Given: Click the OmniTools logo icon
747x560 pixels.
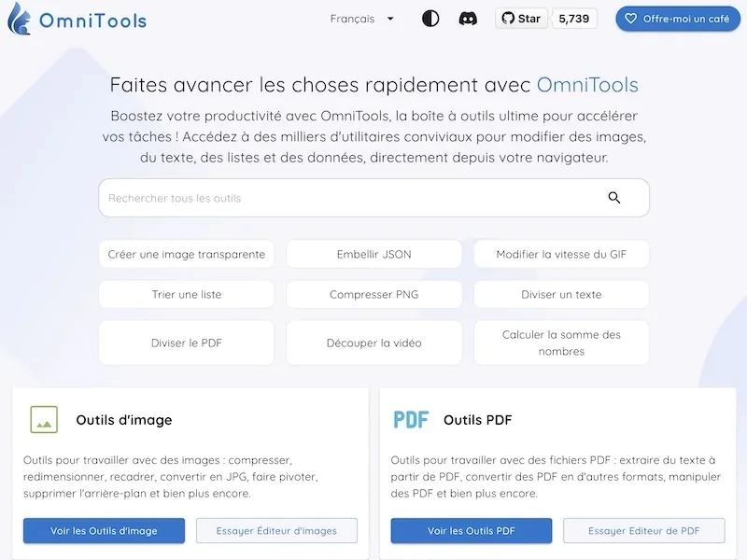Looking at the screenshot, I should tap(20, 19).
